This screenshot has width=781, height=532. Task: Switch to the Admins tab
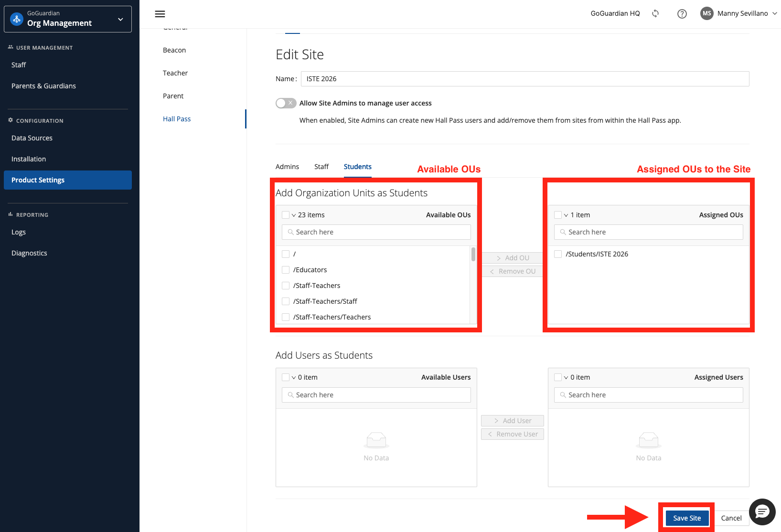click(x=287, y=167)
